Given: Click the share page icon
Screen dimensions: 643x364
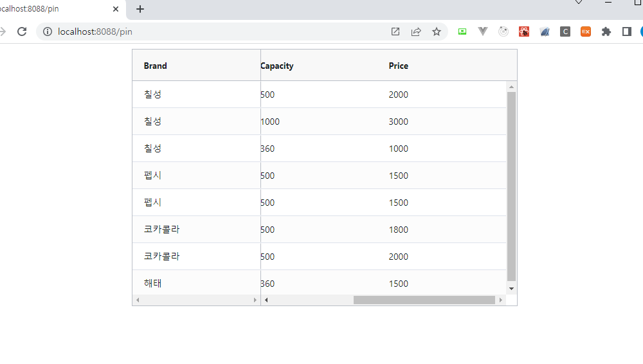Looking at the screenshot, I should click(416, 32).
